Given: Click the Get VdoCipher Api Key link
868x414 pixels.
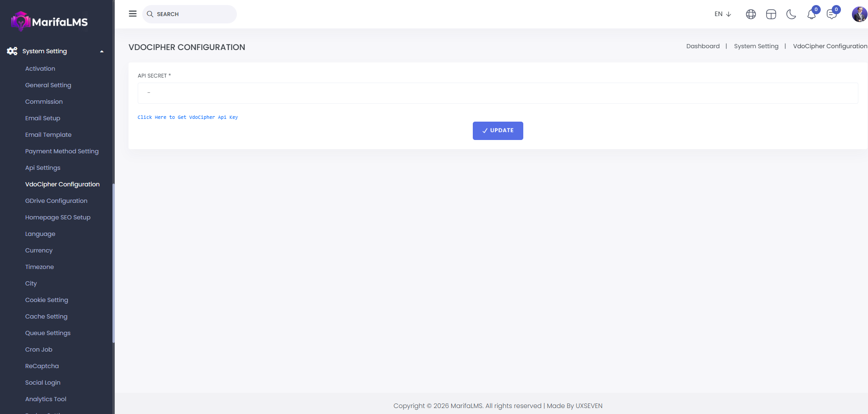Looking at the screenshot, I should click(188, 117).
